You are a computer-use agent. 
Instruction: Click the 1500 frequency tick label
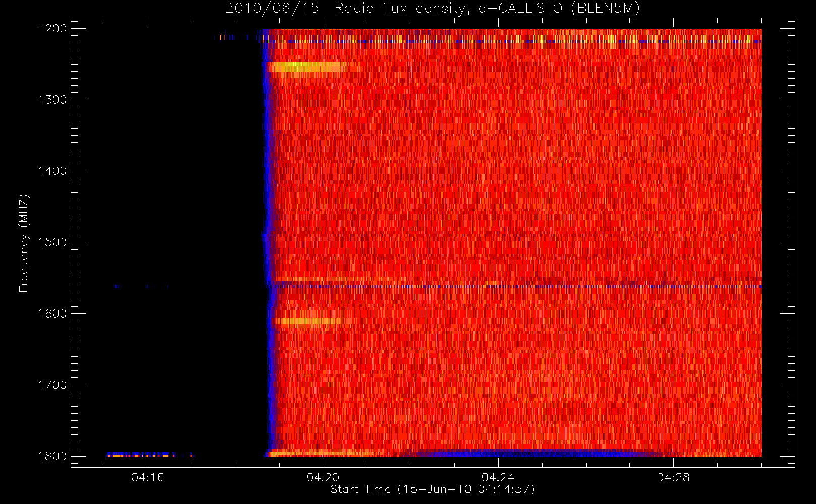click(x=52, y=242)
